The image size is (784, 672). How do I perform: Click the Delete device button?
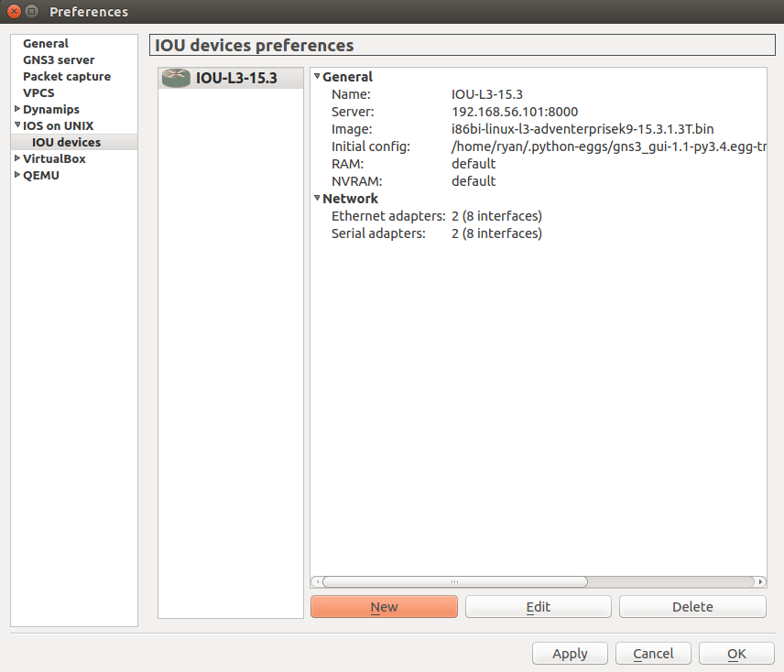tap(692, 607)
